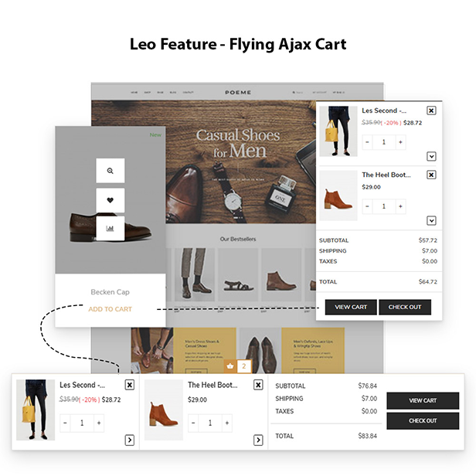
Task: Increase Les Second quantity in side cart
Action: coord(400,142)
